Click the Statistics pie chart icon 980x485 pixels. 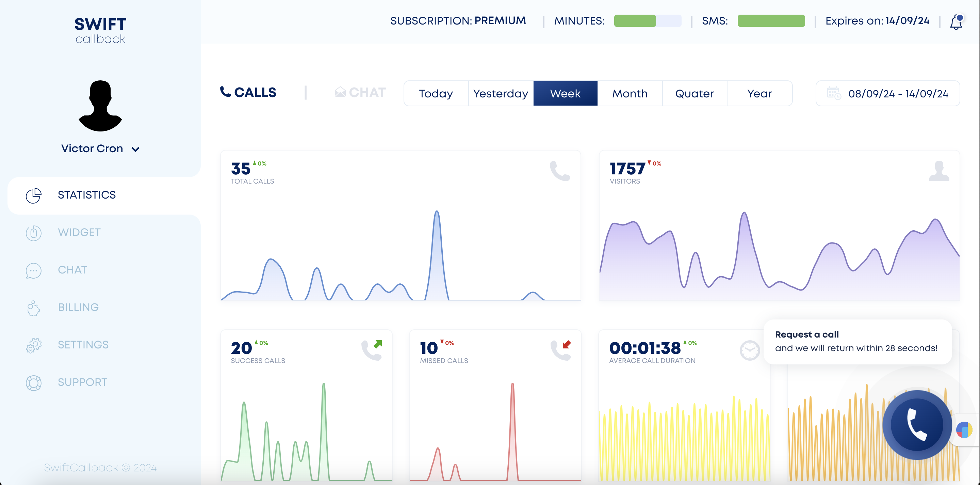(x=33, y=195)
